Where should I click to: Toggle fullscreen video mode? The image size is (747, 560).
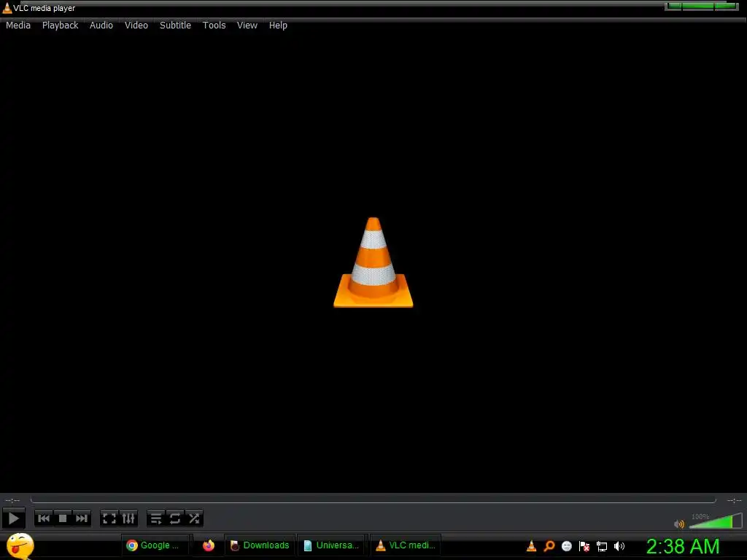click(x=109, y=518)
